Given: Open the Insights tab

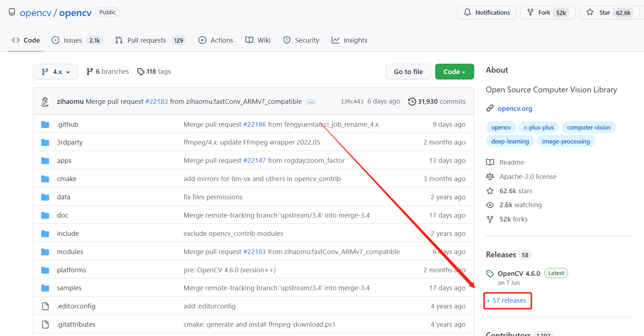Looking at the screenshot, I should (x=350, y=40).
